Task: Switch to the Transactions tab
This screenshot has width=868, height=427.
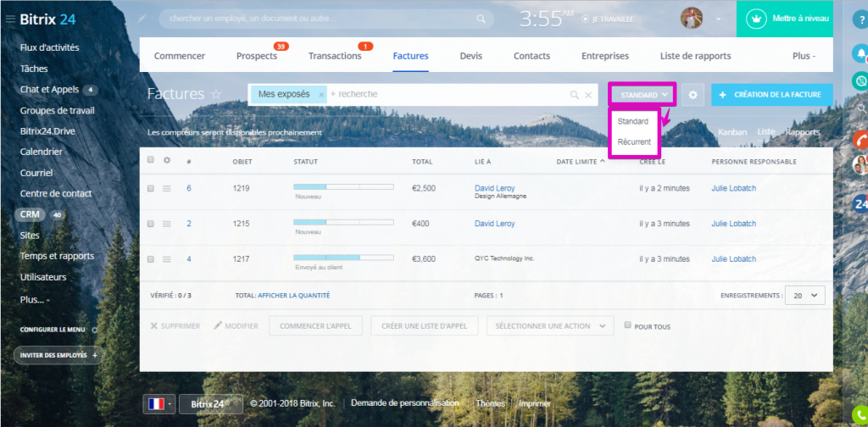Action: click(335, 56)
